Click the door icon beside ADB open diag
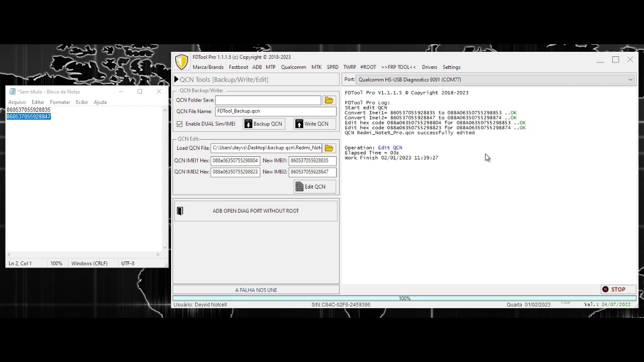The height and width of the screenshot is (362, 644). 180,211
